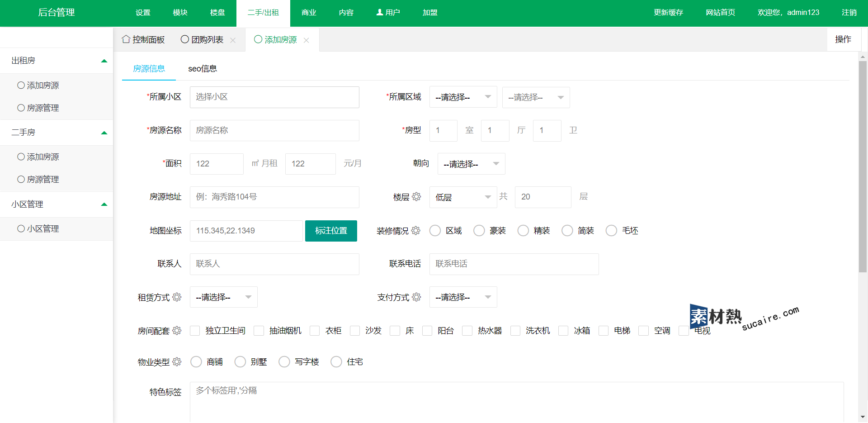Click the gear icon beside 支付方式
This screenshot has width=868, height=423.
(x=416, y=297)
